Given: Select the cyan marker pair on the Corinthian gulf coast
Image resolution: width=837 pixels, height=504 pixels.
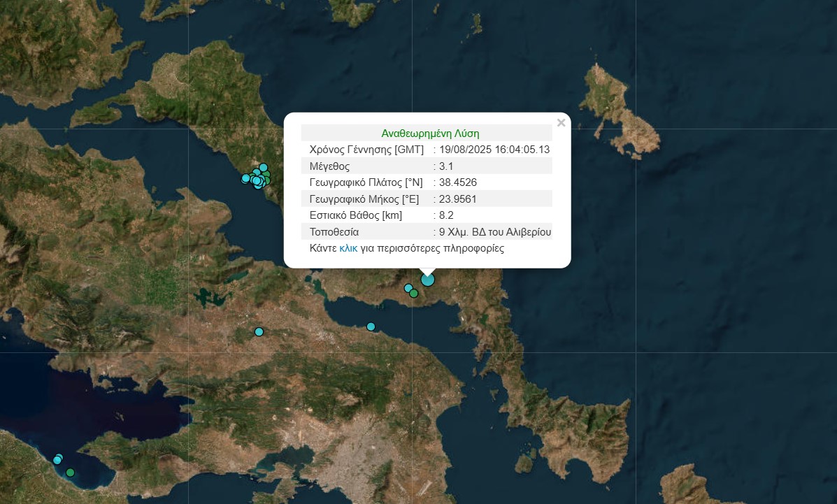Looking at the screenshot, I should point(58,459).
